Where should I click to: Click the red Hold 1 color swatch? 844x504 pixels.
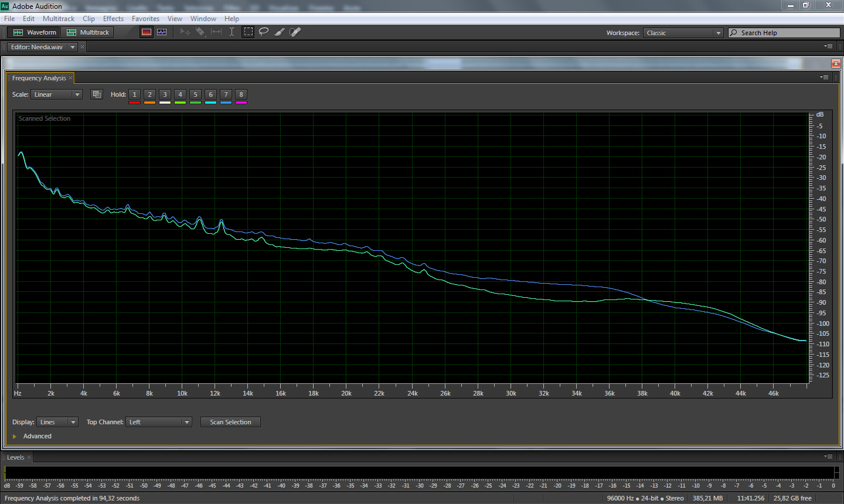(x=134, y=103)
